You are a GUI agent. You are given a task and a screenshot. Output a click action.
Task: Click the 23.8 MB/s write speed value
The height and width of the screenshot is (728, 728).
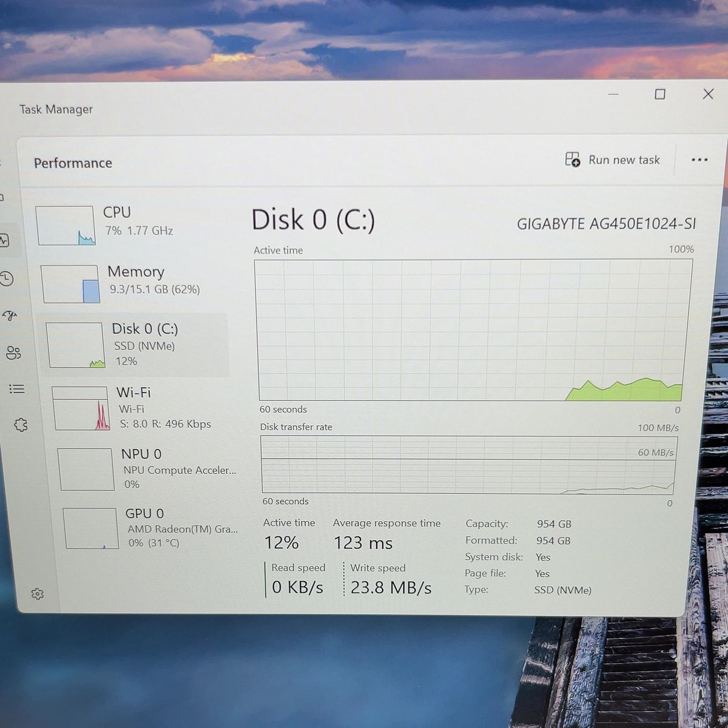click(391, 587)
